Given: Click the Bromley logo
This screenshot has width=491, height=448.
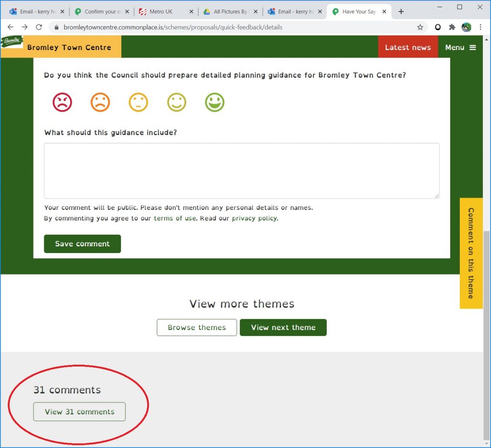Looking at the screenshot, I should pos(12,41).
